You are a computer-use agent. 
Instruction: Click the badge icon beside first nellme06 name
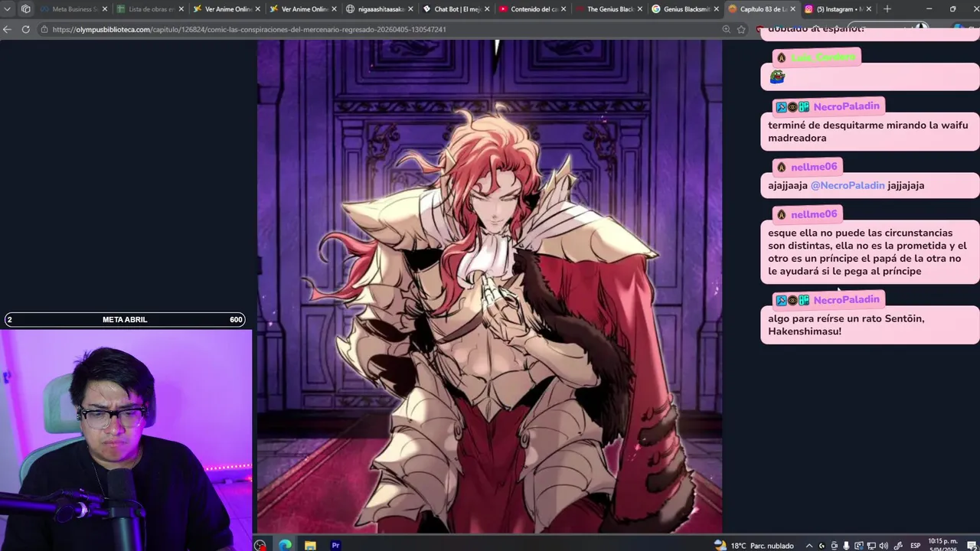click(781, 167)
